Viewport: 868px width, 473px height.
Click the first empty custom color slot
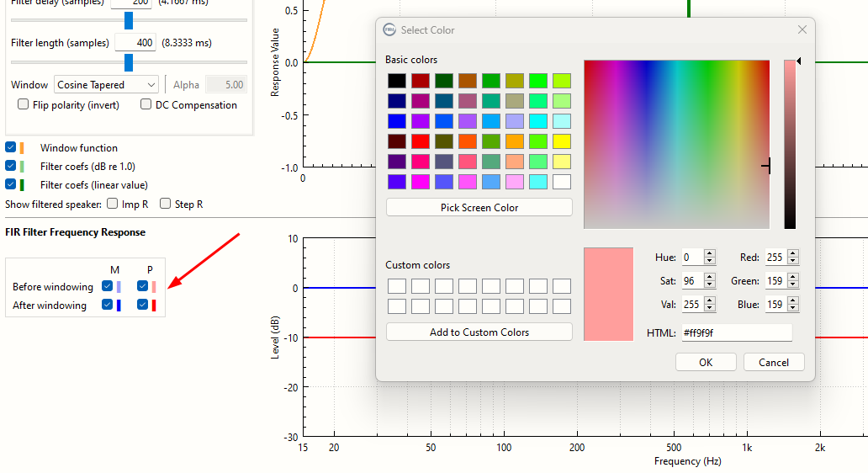[x=396, y=286]
